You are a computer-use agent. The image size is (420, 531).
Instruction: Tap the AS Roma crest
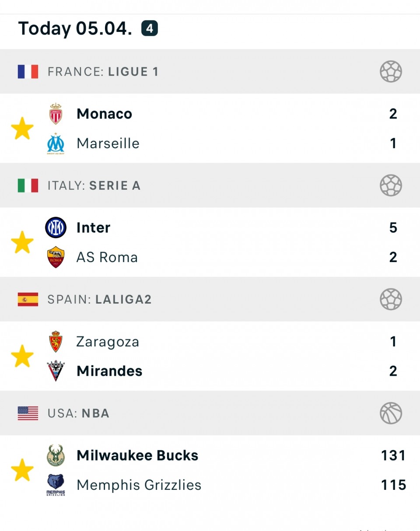(x=56, y=257)
